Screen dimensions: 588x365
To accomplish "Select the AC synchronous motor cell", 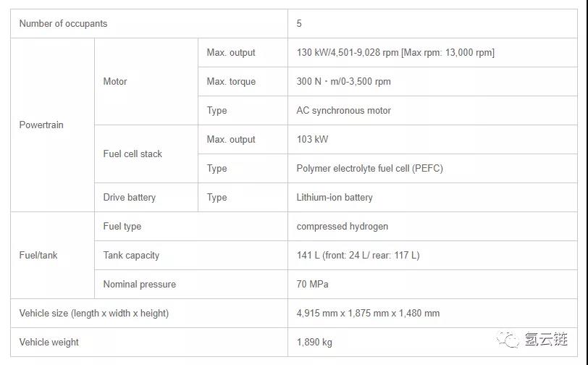I will [343, 110].
